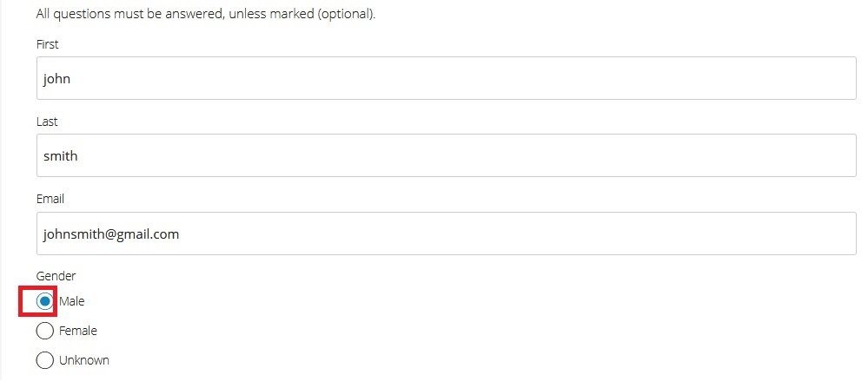Click the "gmail.com" part of the email address
This screenshot has height=388, width=868.
pos(148,234)
